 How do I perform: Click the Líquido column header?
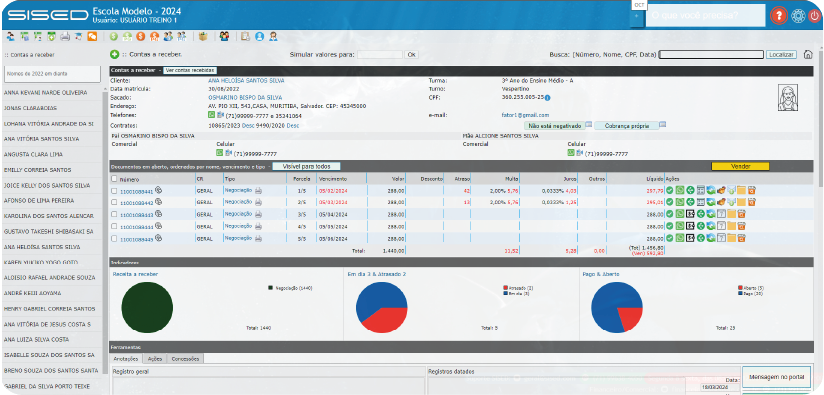point(655,179)
